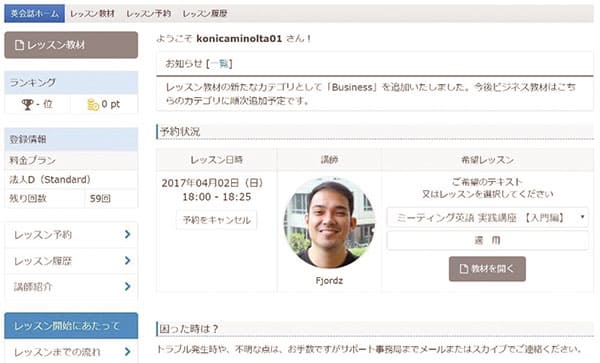Open 講師紹介 in the sidebar menu
The image size is (600, 363).
coord(71,286)
